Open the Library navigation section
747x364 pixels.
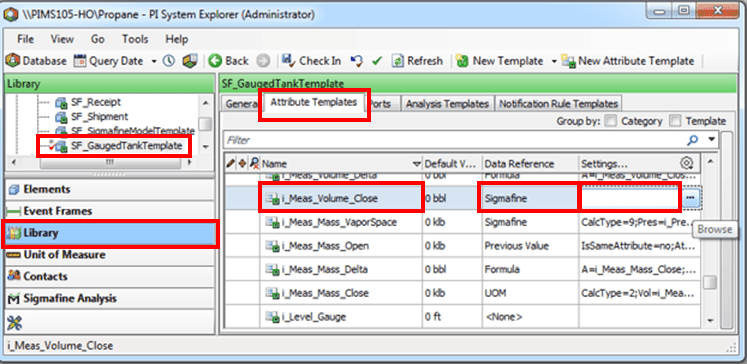tap(110, 233)
